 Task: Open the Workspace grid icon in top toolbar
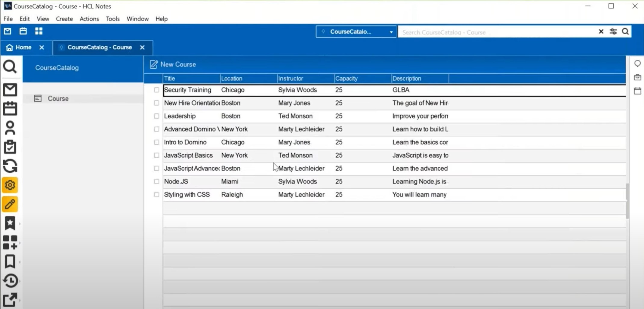click(39, 31)
